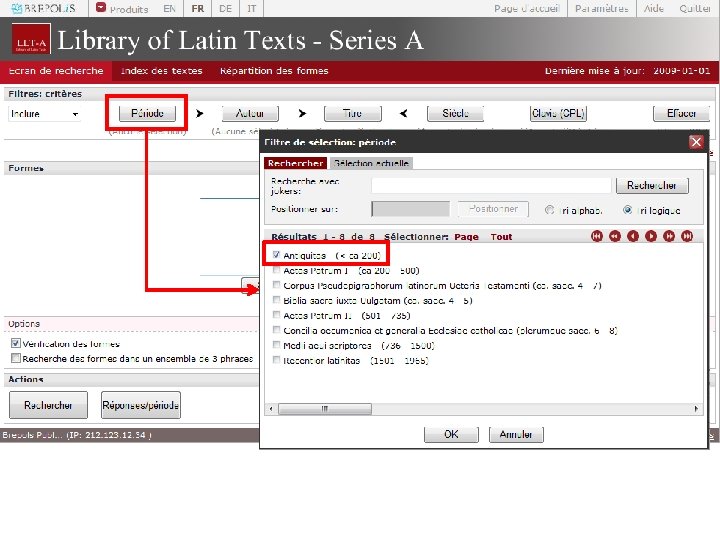The image size is (720, 540).
Task: Select Tri logique radio button
Action: click(x=627, y=210)
